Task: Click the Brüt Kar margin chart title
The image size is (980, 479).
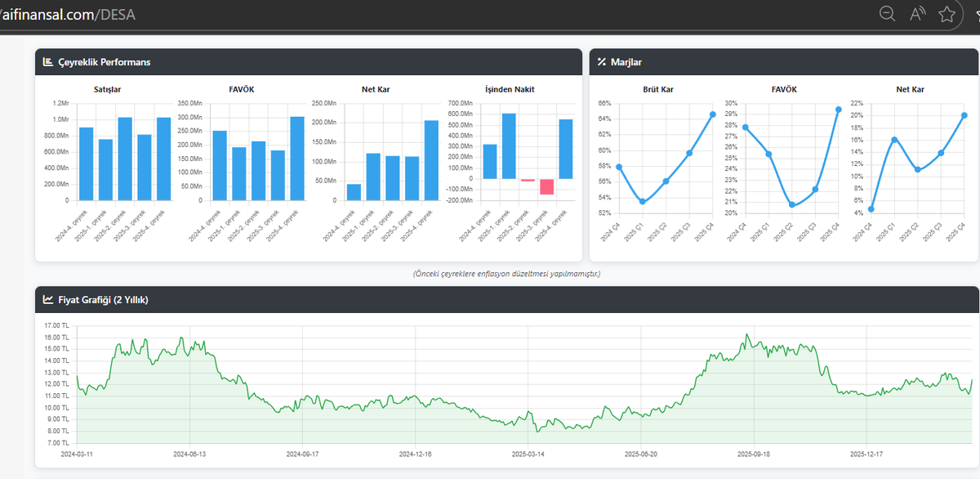Action: tap(658, 89)
